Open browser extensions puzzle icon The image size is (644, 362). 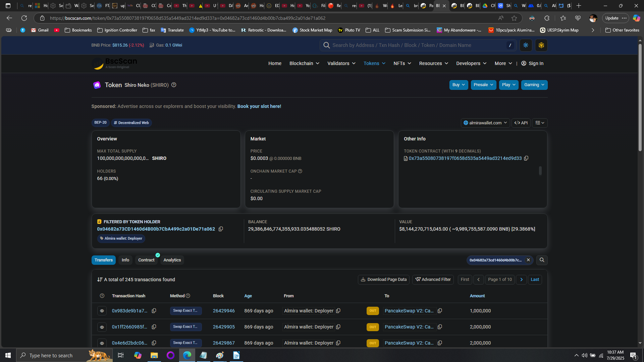pos(547,18)
